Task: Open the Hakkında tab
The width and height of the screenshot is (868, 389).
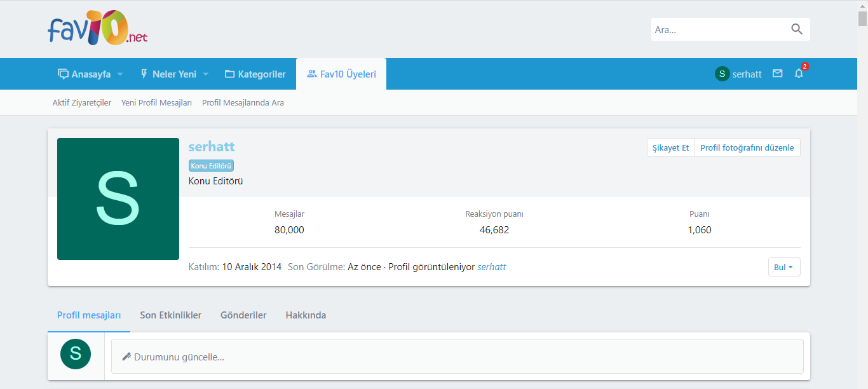Action: pyautogui.click(x=306, y=315)
